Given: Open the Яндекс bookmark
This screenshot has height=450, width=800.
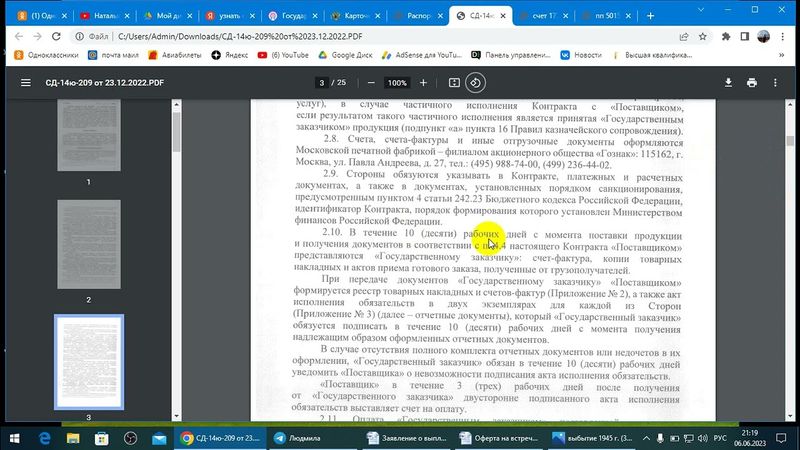Looking at the screenshot, I should (230, 55).
